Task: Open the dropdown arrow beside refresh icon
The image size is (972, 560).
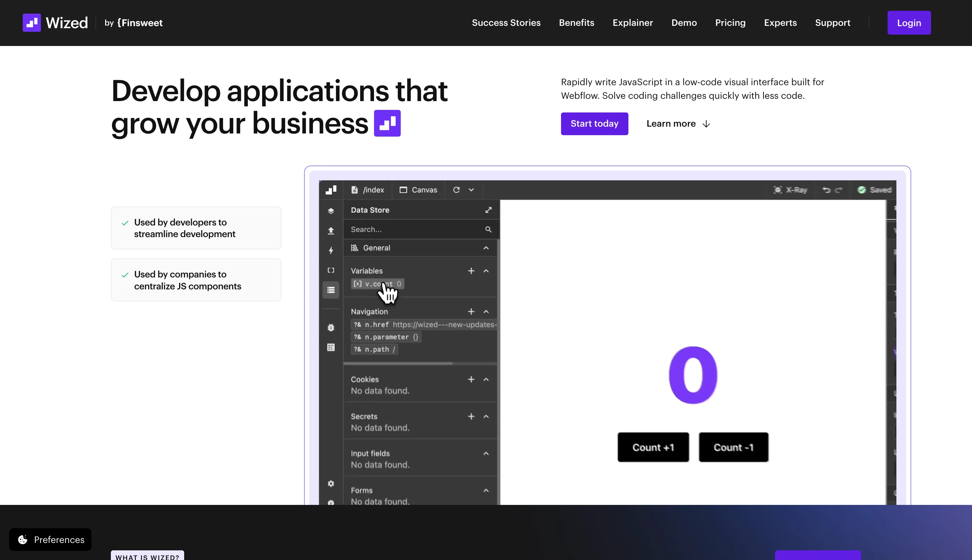Action: pos(471,190)
